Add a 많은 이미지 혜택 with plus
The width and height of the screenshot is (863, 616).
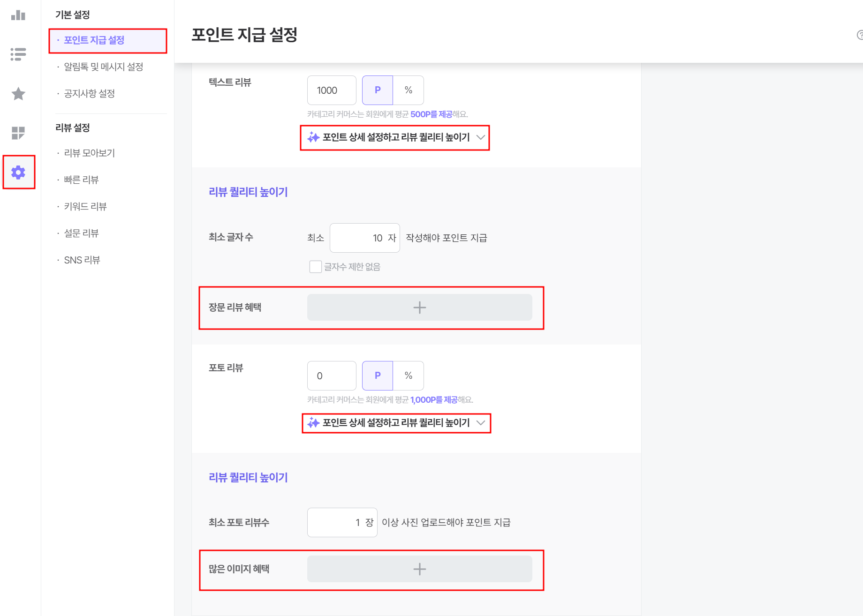420,569
